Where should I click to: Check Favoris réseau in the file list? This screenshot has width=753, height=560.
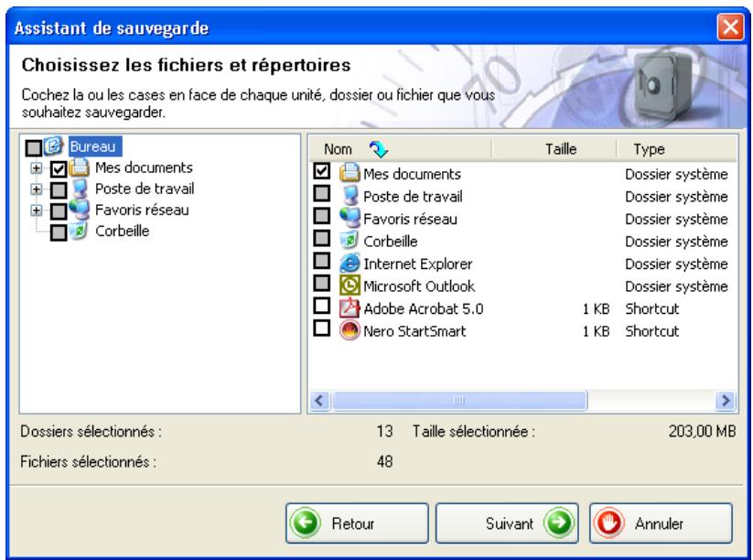click(322, 216)
